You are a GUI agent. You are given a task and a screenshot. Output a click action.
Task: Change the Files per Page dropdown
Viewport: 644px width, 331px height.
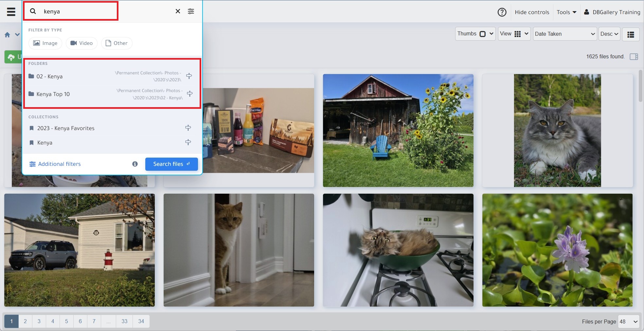628,321
